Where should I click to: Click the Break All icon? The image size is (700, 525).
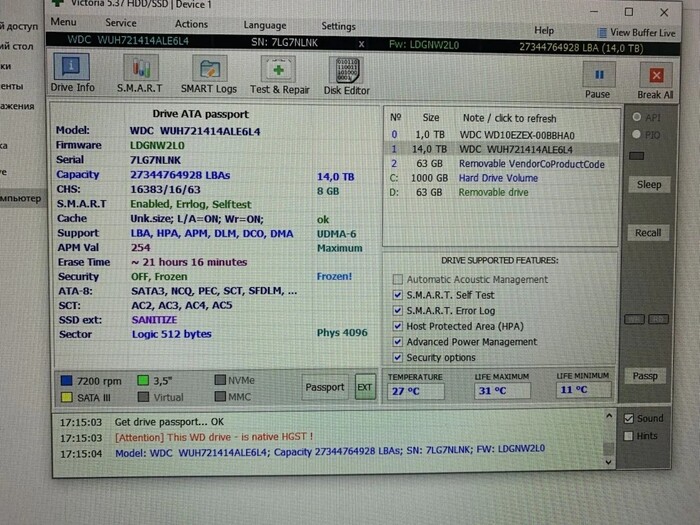[655, 78]
